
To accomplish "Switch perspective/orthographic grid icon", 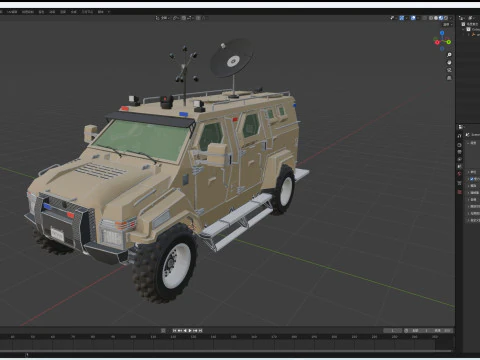I will tap(449, 78).
